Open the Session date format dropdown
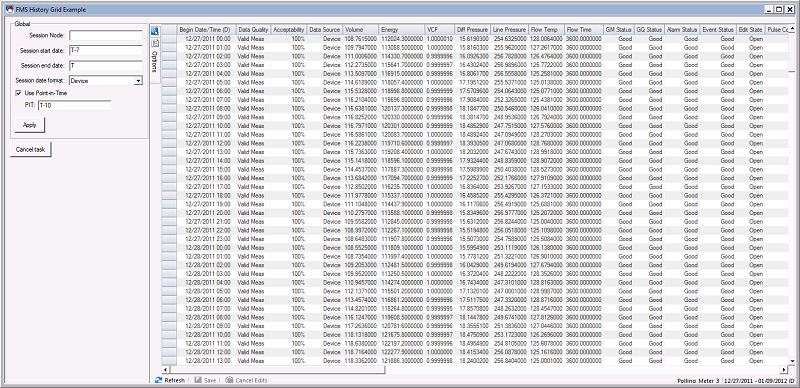Viewport: 800px width, 388px height. point(138,80)
